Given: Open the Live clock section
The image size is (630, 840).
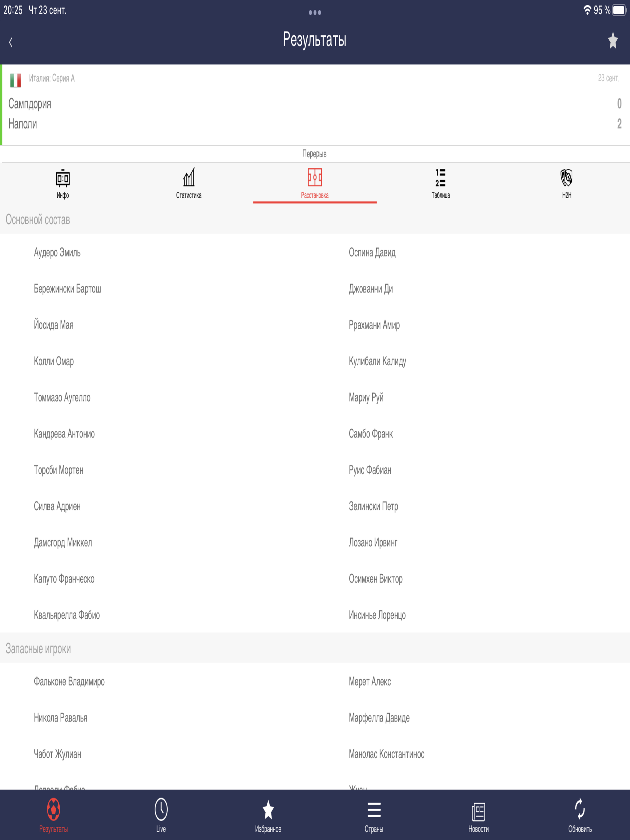Looking at the screenshot, I should [x=161, y=815].
